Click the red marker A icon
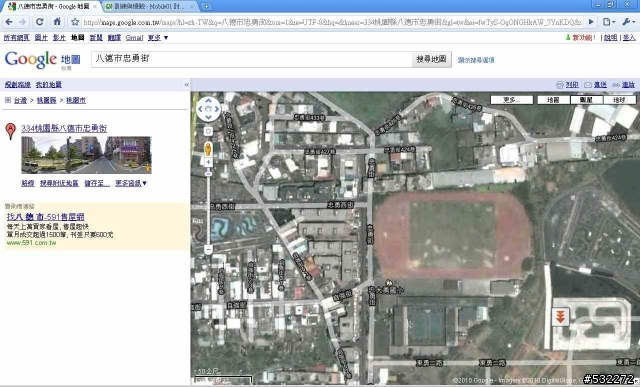640x387 pixels. coord(11,131)
